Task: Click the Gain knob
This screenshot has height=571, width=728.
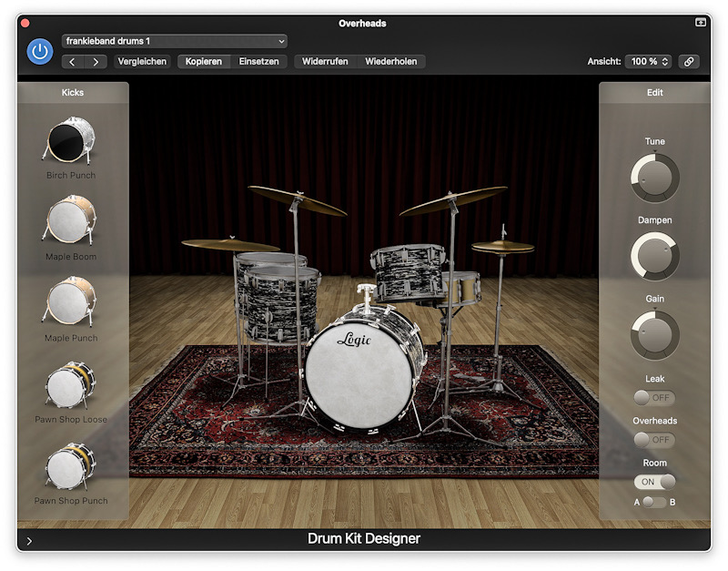Action: 654,335
